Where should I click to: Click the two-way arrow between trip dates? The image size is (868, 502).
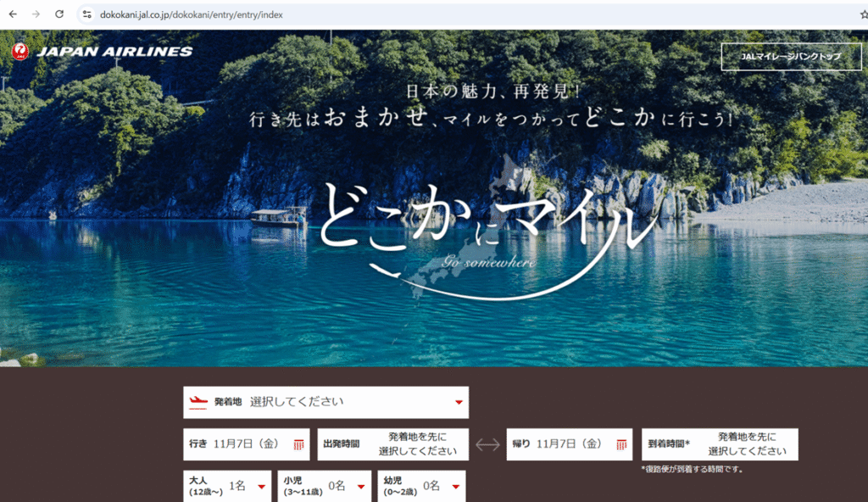487,444
